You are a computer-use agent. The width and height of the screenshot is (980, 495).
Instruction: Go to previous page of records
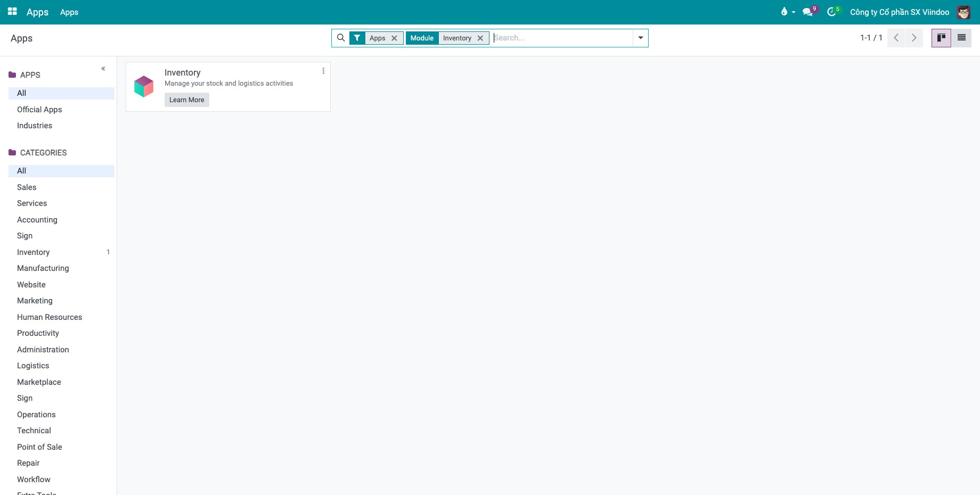[x=896, y=38]
